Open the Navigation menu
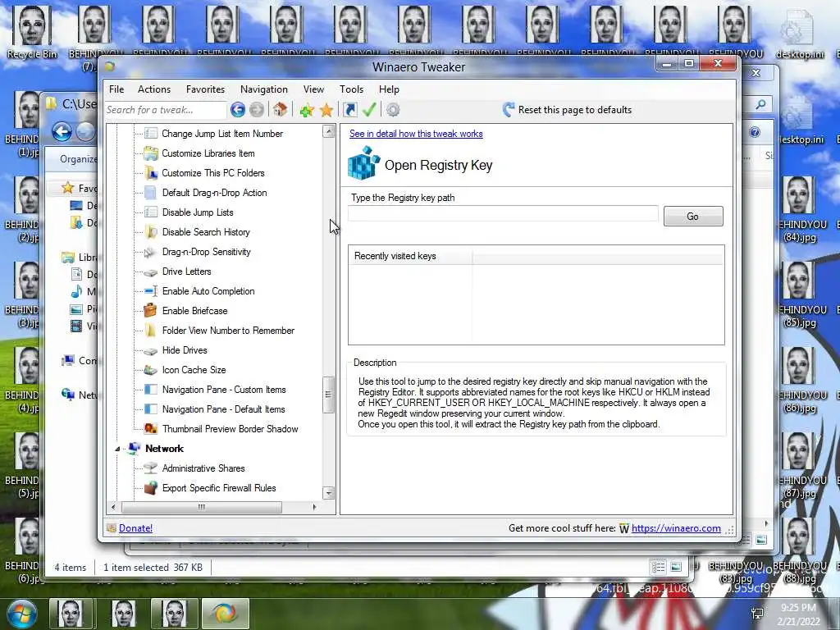This screenshot has width=840, height=630. point(263,89)
